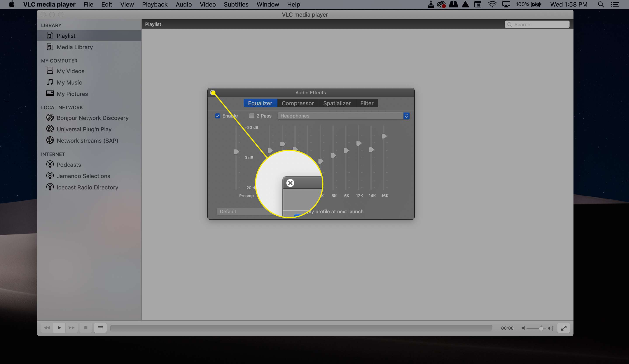The height and width of the screenshot is (364, 629).
Task: Open the Help menu
Action: [294, 5]
